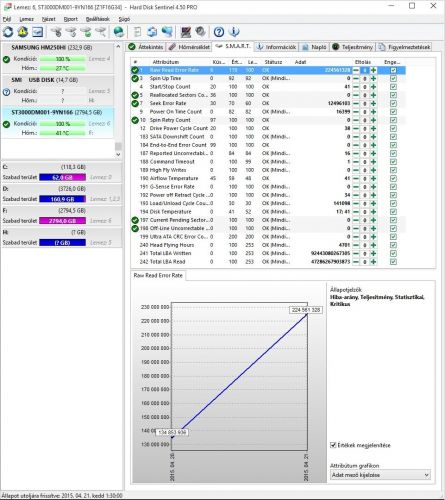Switch to the Napló tab
This screenshot has width=445, height=500.
pyautogui.click(x=314, y=47)
